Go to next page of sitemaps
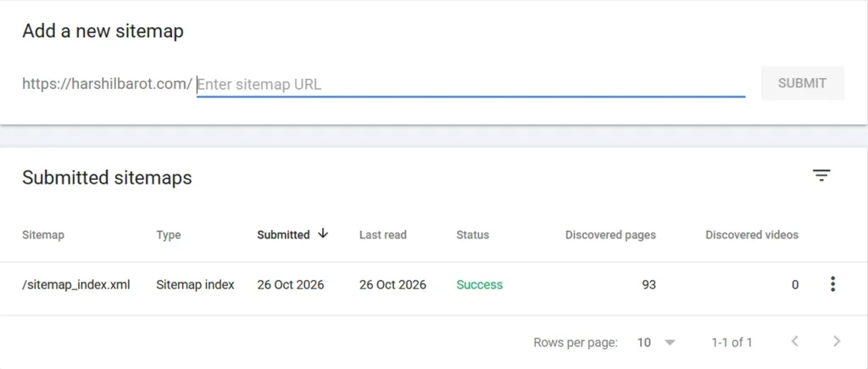 pyautogui.click(x=837, y=341)
